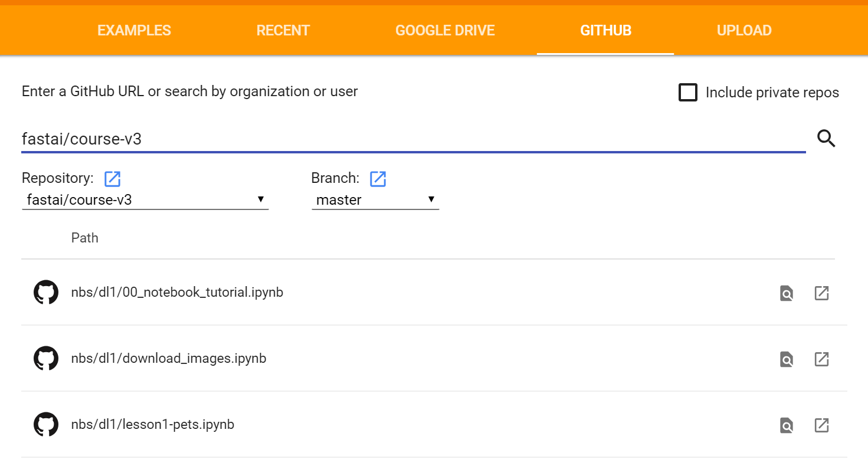The height and width of the screenshot is (469, 868).
Task: Open nbs/dl1/download_images.ipynb notebook
Action: pos(168,359)
